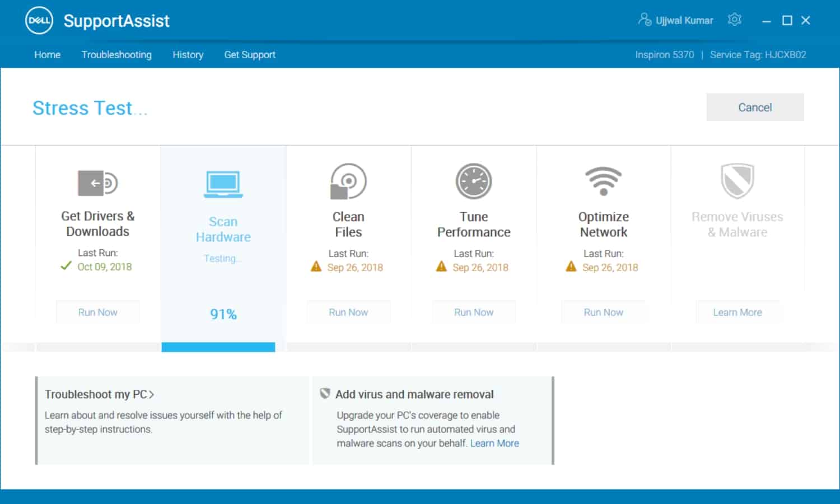Open the Troubleshooting tab

pyautogui.click(x=116, y=55)
